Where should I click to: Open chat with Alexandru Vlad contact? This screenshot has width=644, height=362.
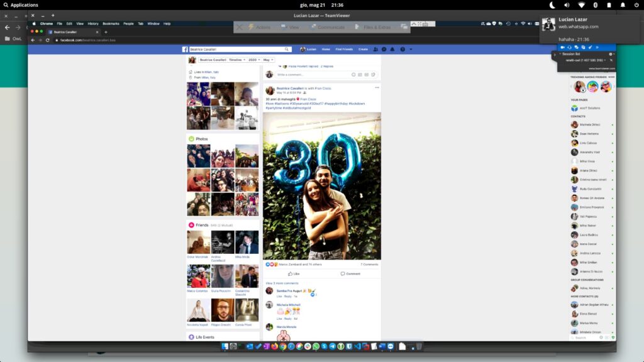tap(591, 152)
